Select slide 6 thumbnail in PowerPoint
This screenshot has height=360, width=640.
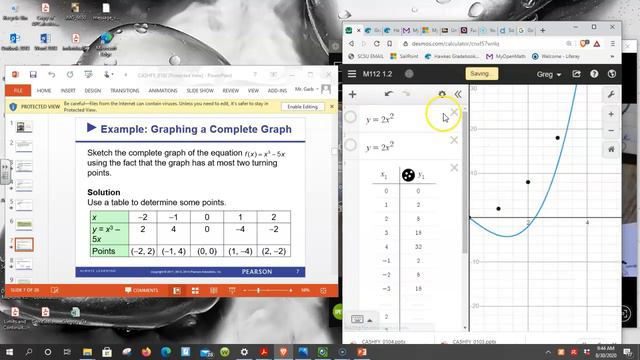tap(24, 225)
